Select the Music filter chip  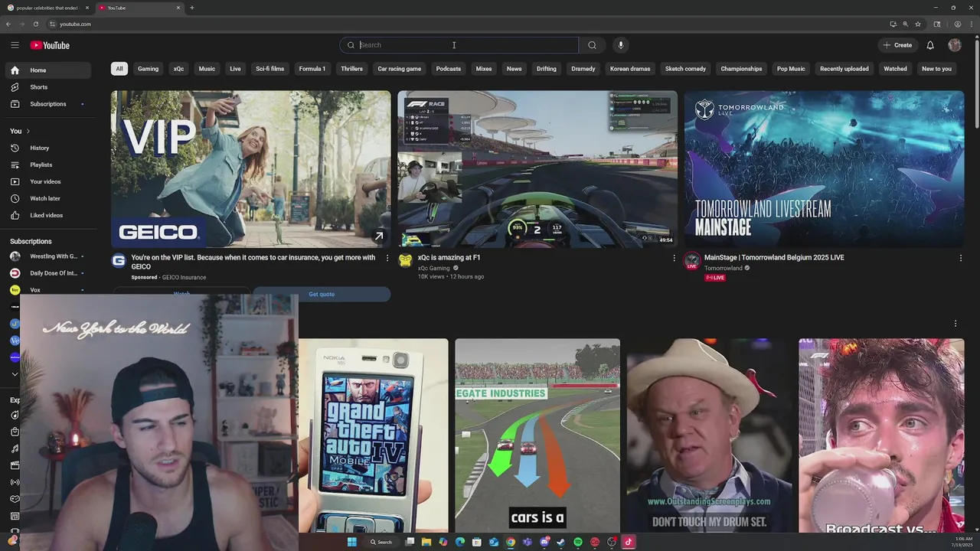pyautogui.click(x=207, y=69)
